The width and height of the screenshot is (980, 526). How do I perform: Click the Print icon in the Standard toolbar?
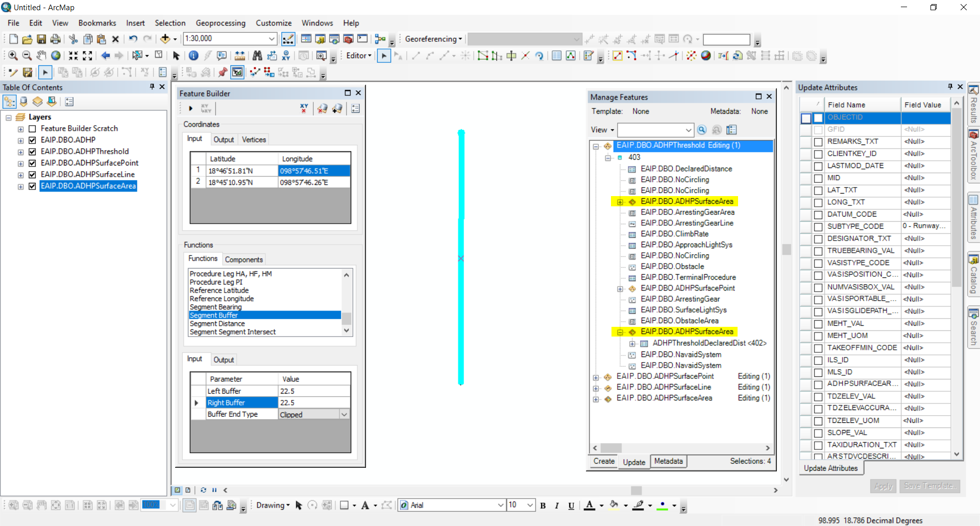[x=56, y=39]
